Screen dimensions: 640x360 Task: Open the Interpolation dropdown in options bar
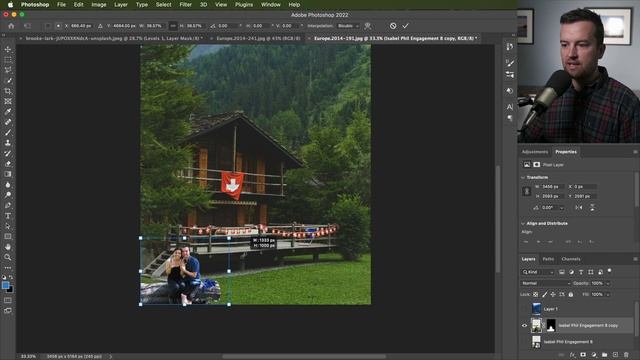click(349, 26)
